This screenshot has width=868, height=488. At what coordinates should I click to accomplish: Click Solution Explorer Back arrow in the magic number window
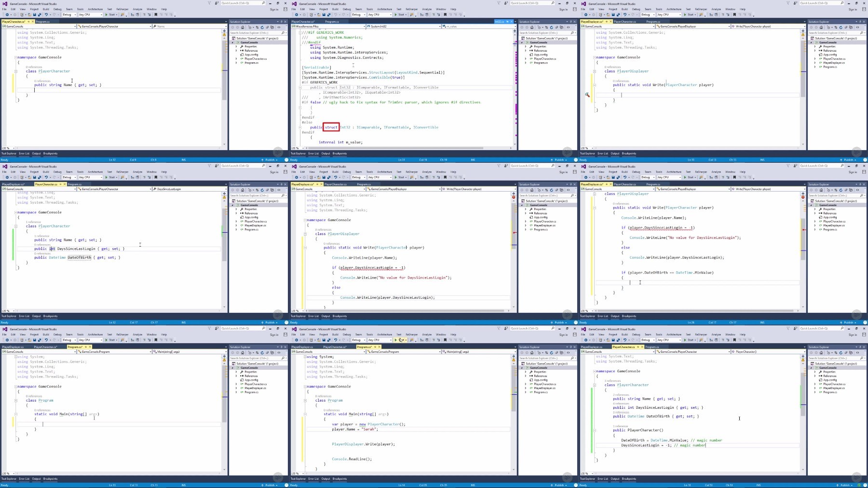click(x=811, y=353)
